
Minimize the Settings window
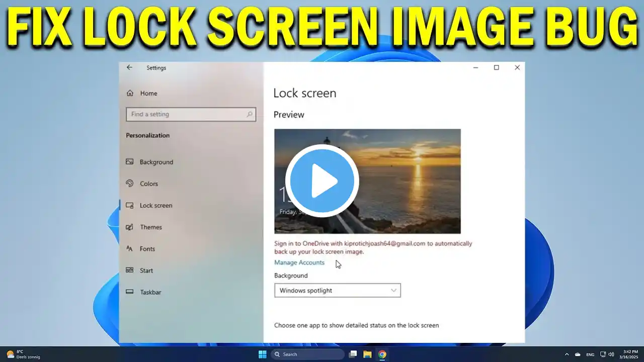click(x=475, y=67)
